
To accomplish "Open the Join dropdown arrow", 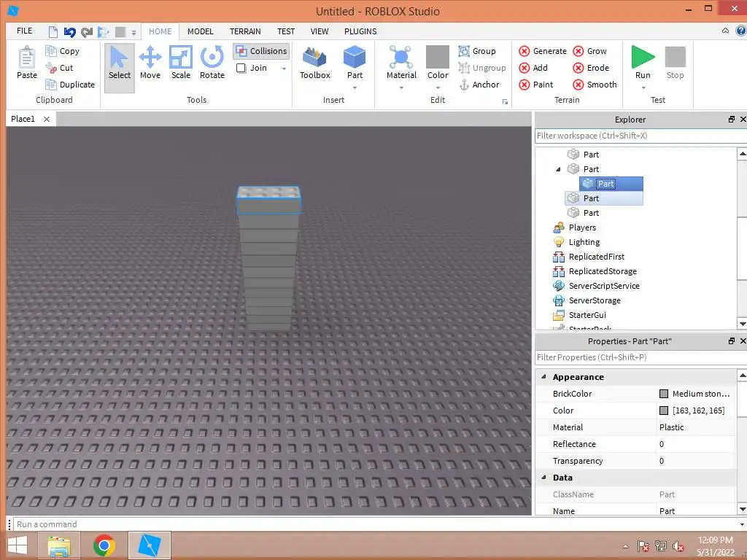I will [284, 69].
